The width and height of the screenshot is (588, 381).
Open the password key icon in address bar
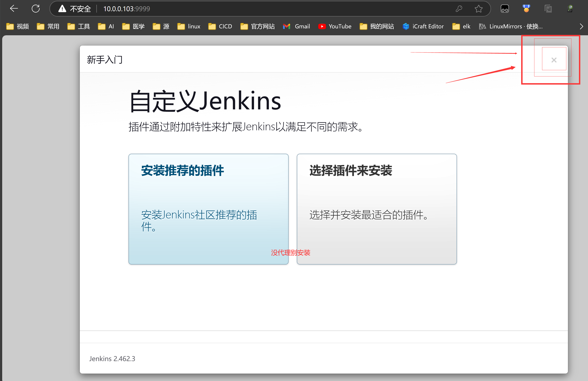point(459,9)
